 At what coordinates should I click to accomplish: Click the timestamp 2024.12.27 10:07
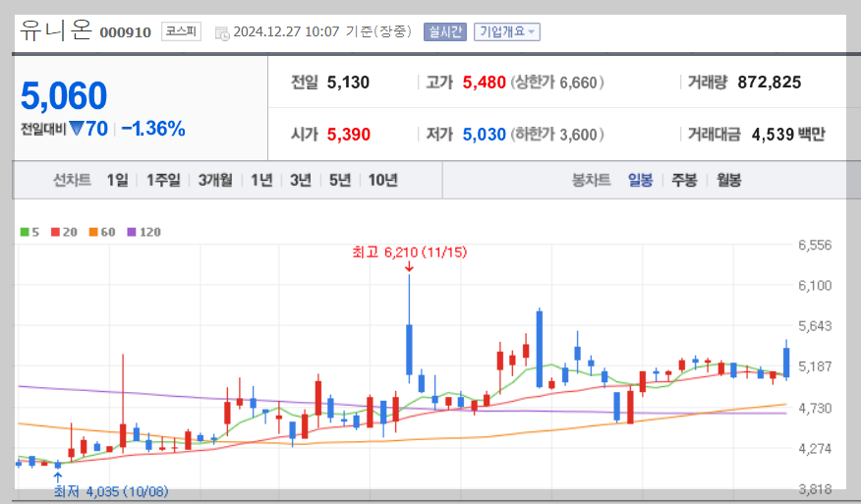(x=286, y=31)
